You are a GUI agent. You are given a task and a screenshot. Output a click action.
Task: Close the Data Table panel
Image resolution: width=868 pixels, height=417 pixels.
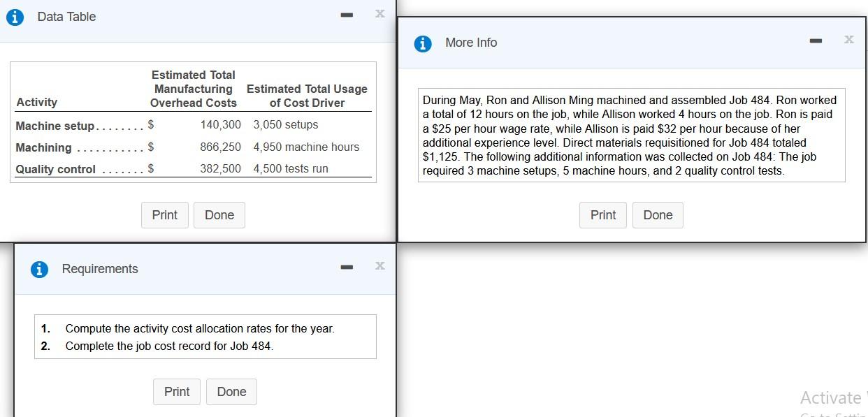(x=379, y=13)
